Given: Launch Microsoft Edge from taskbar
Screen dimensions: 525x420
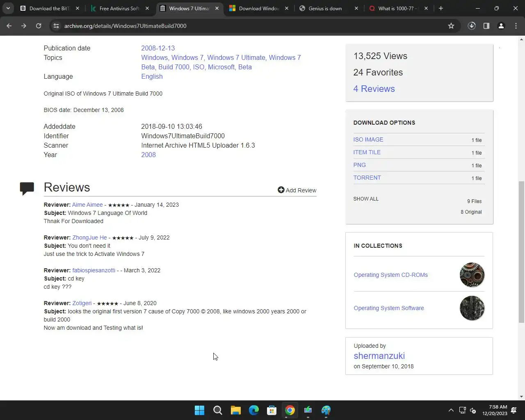Looking at the screenshot, I should [x=254, y=410].
